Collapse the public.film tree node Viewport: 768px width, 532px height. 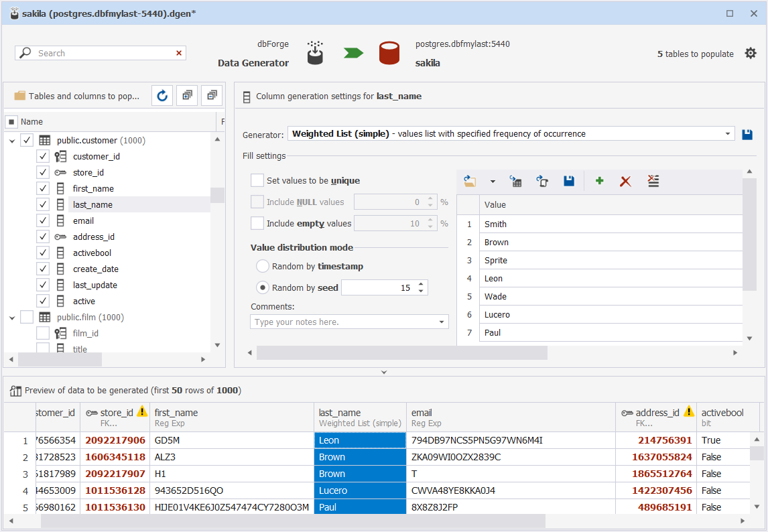(x=12, y=318)
